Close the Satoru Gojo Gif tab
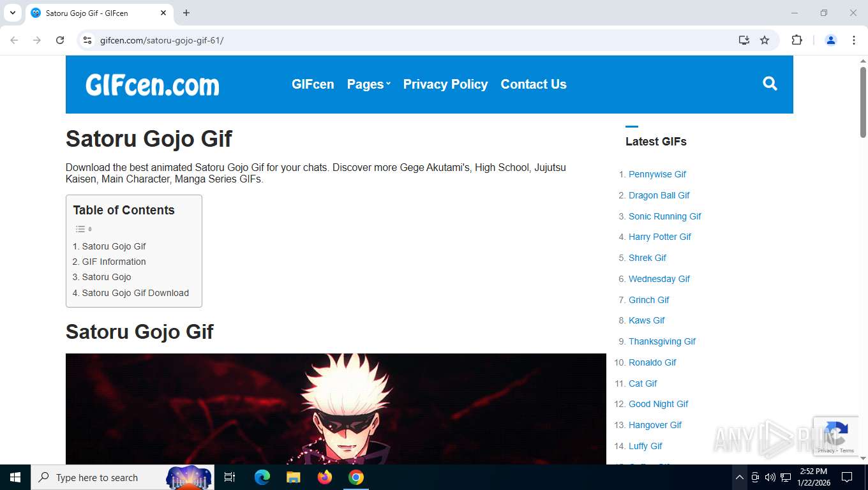This screenshot has width=868, height=490. pos(163,13)
